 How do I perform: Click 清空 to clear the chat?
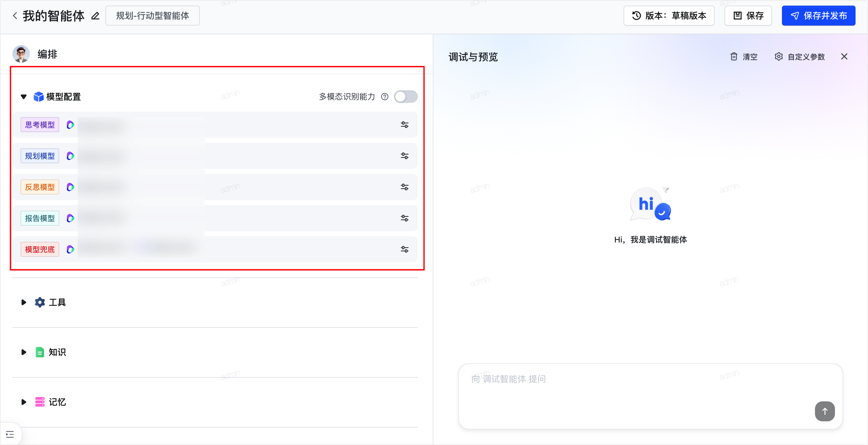click(x=744, y=57)
